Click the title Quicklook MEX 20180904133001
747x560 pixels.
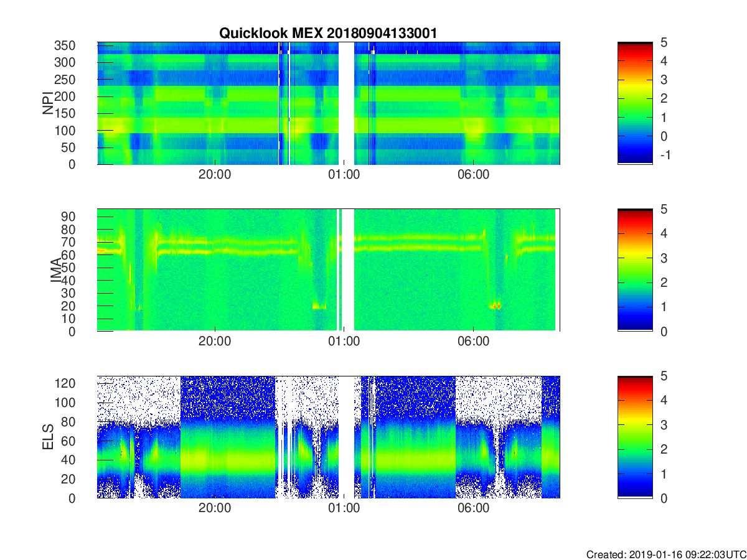pyautogui.click(x=328, y=34)
